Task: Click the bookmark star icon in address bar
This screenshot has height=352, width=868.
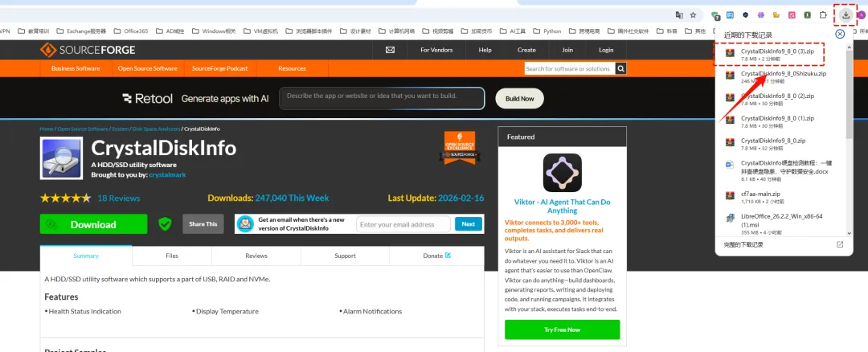Action: (x=693, y=15)
